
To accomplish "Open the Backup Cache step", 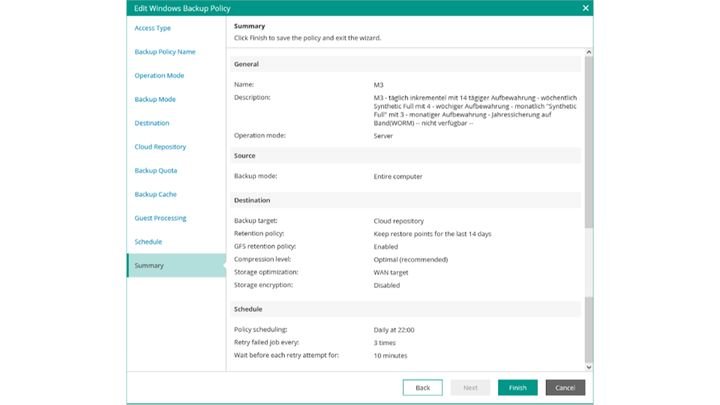I will pyautogui.click(x=155, y=194).
